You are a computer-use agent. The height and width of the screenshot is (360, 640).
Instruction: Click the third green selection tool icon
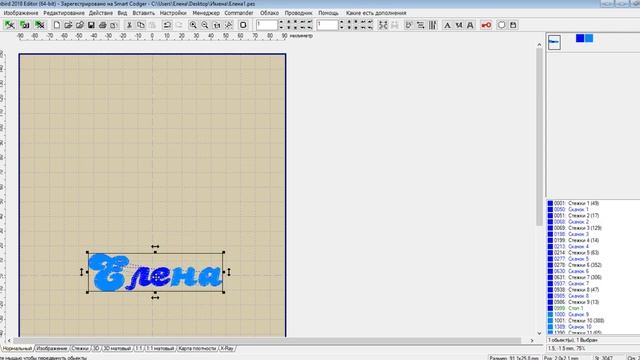(x=39, y=25)
